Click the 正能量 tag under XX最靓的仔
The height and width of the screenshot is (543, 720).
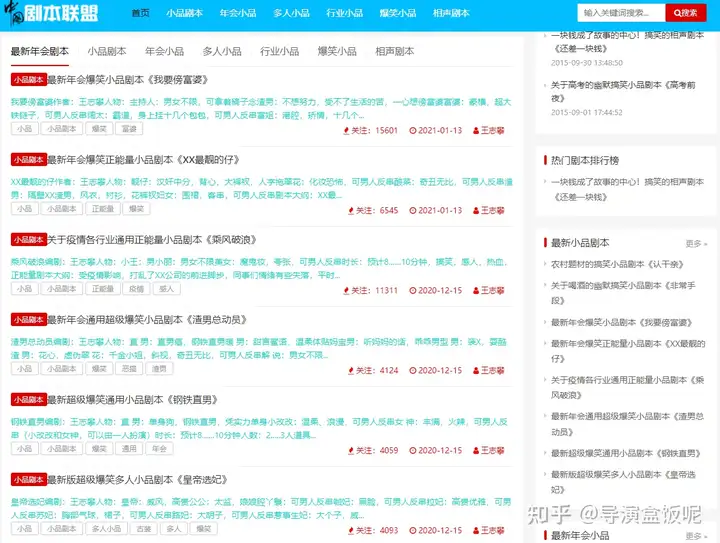tap(103, 209)
